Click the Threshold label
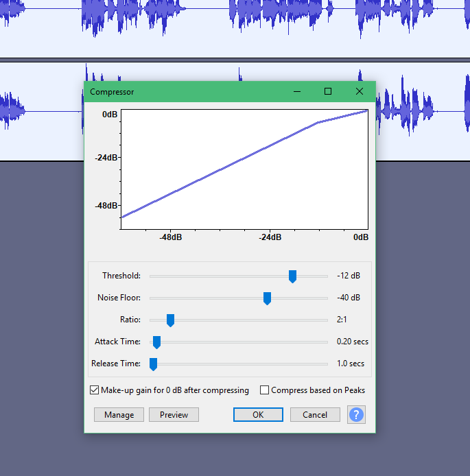Viewport: 470px width, 476px height. click(x=121, y=276)
